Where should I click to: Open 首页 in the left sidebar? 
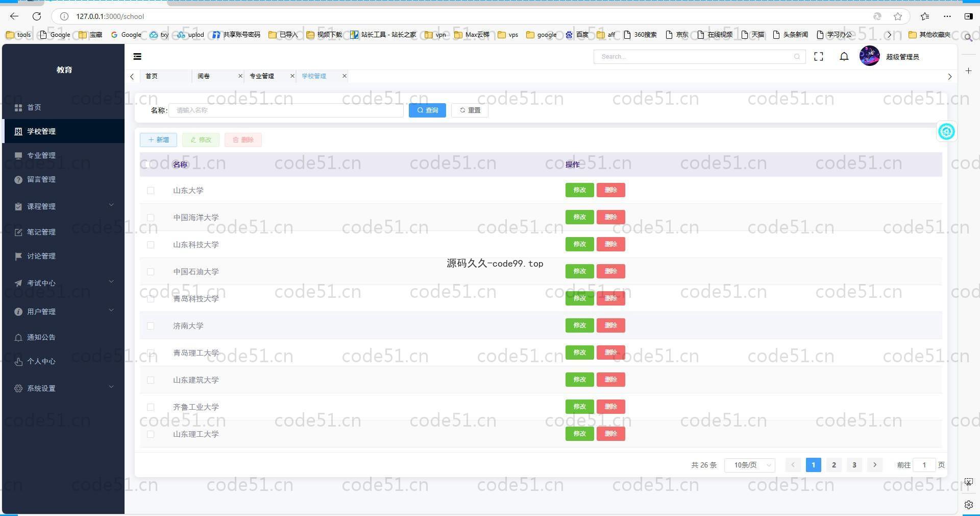tap(63, 107)
